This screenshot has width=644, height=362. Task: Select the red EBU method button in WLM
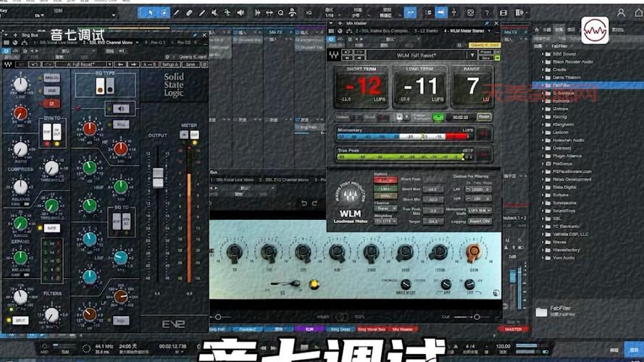(385, 180)
